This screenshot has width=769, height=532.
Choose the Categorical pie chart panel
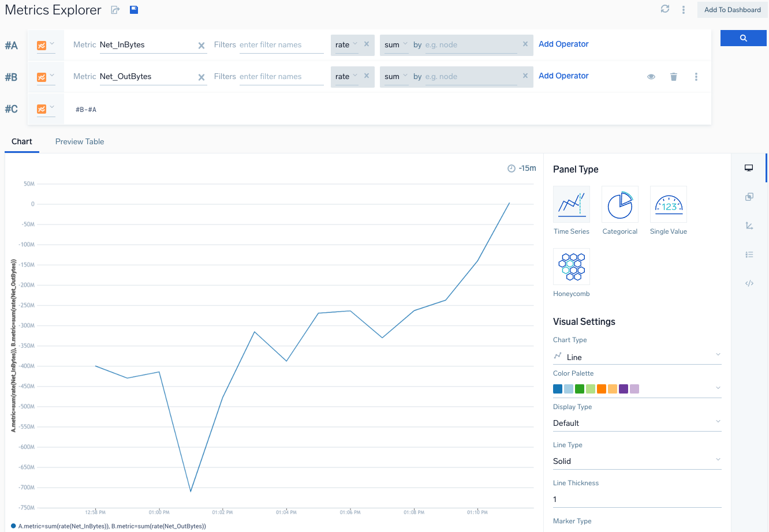pos(619,204)
